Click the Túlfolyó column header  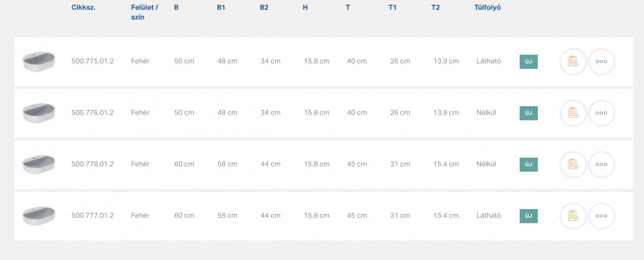click(488, 8)
